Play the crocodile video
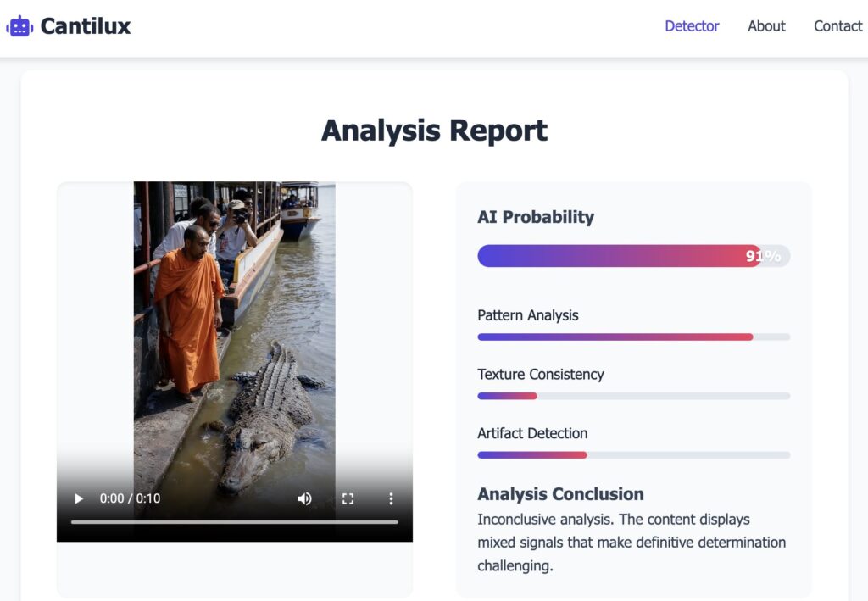 (79, 498)
